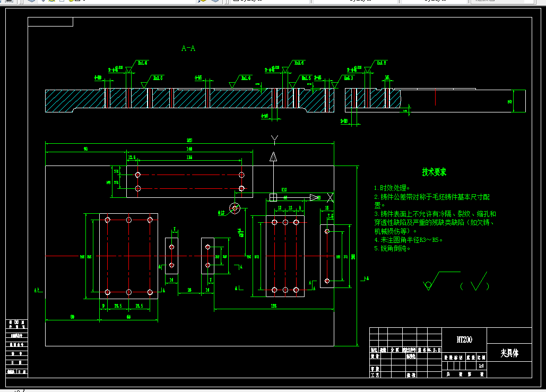
Task: Click the 116 hole spacing dimension
Action: (189, 158)
